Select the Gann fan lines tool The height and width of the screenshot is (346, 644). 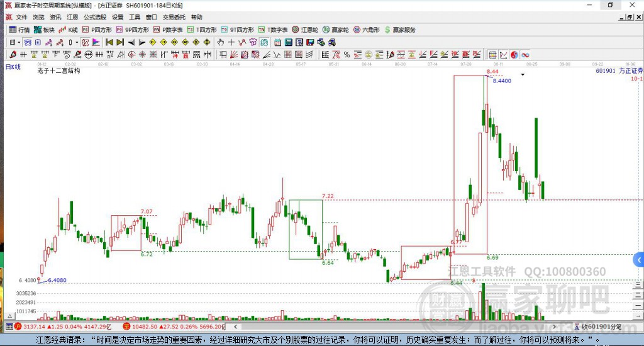(x=234, y=55)
